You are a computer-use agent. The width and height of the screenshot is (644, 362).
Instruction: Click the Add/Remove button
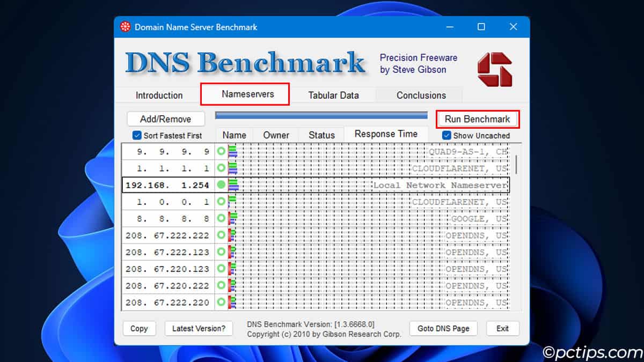click(166, 119)
